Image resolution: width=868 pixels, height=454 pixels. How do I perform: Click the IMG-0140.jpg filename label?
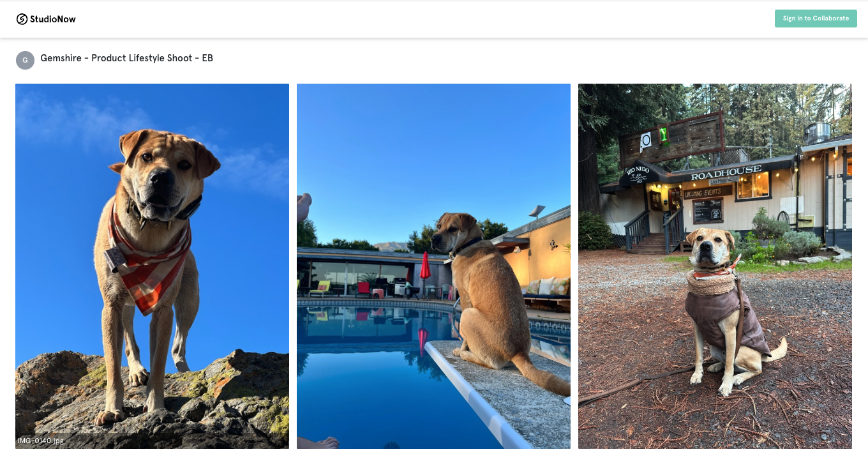pyautogui.click(x=41, y=441)
